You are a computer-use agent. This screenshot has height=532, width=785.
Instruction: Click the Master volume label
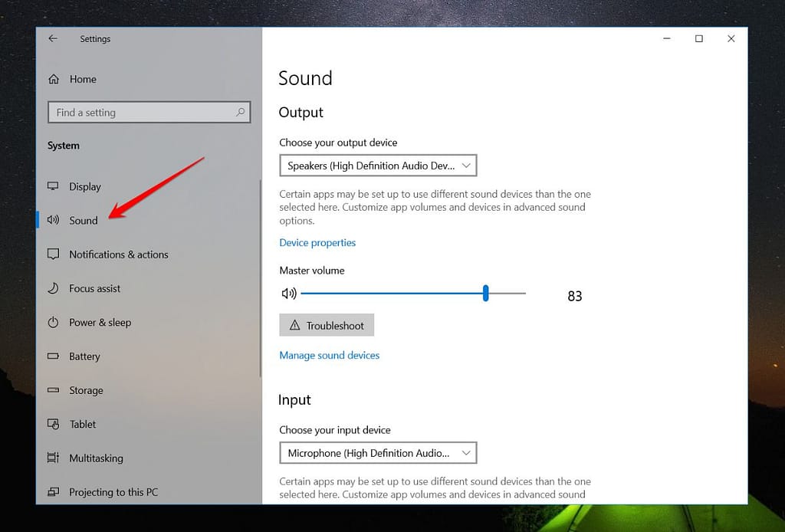pyautogui.click(x=312, y=271)
